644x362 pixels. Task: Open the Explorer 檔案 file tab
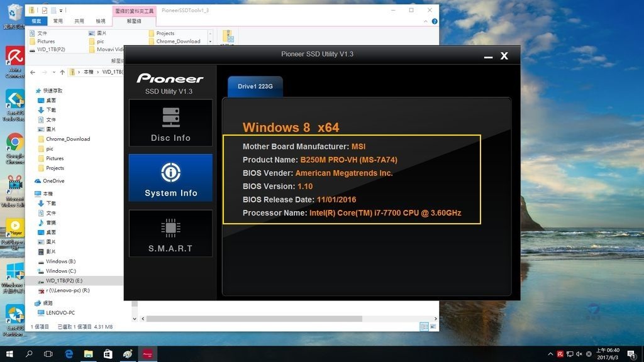point(36,21)
